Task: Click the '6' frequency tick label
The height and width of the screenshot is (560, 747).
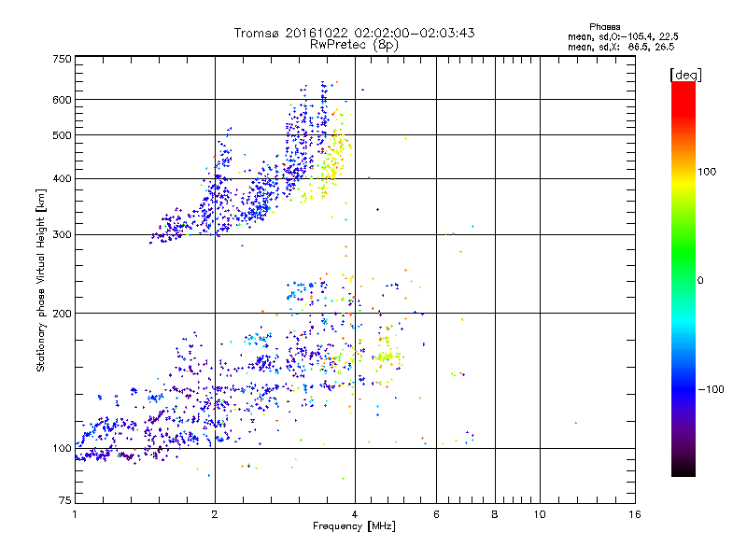Action: [436, 514]
